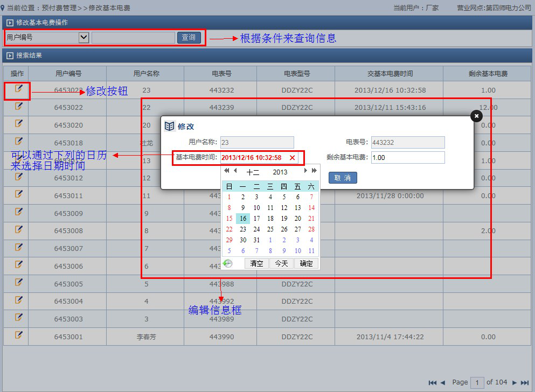Screen dimensions: 535x392
Task: Select day 3 of December in calendar
Action: (x=256, y=197)
